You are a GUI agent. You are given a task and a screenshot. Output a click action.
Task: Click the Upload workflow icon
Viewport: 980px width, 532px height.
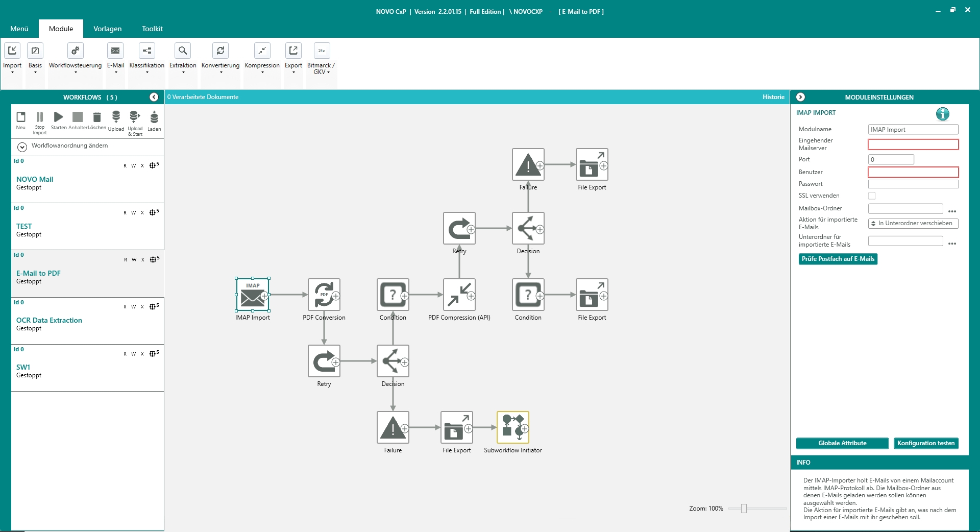[116, 117]
